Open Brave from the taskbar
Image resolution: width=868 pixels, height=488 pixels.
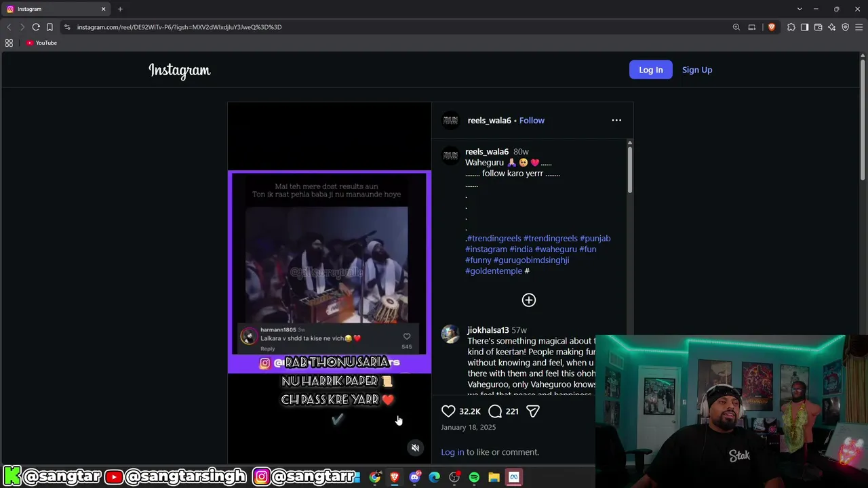click(395, 477)
